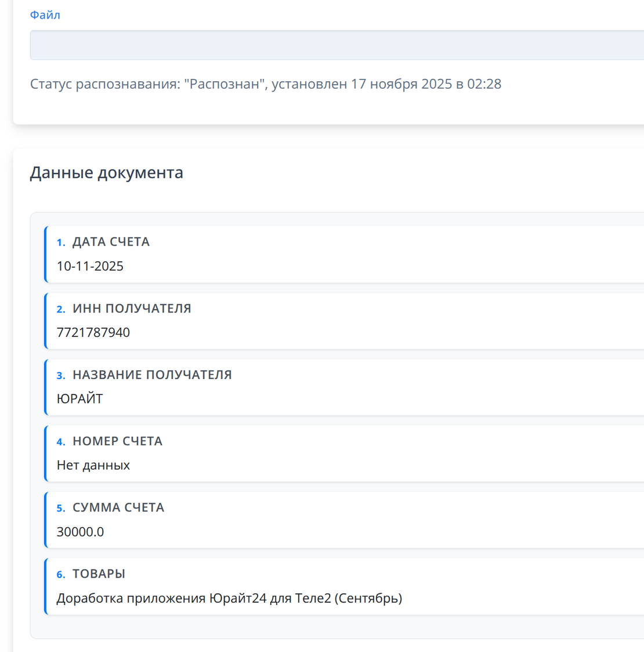Screen dimensions: 644x652
Task: Select the Доработка приложения Юрайт24 product line
Action: pos(228,598)
